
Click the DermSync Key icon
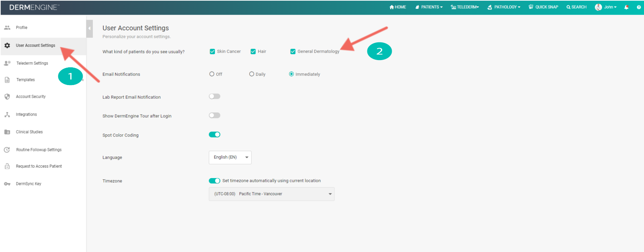(7, 184)
